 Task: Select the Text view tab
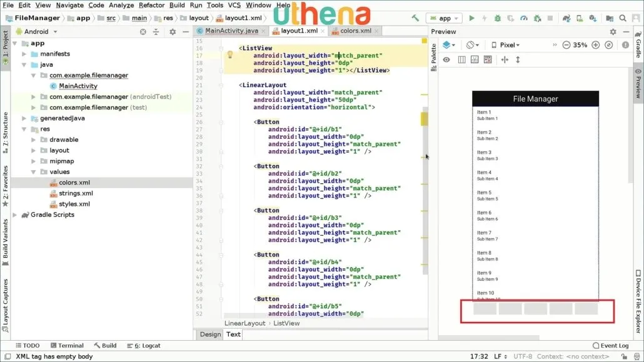(233, 334)
